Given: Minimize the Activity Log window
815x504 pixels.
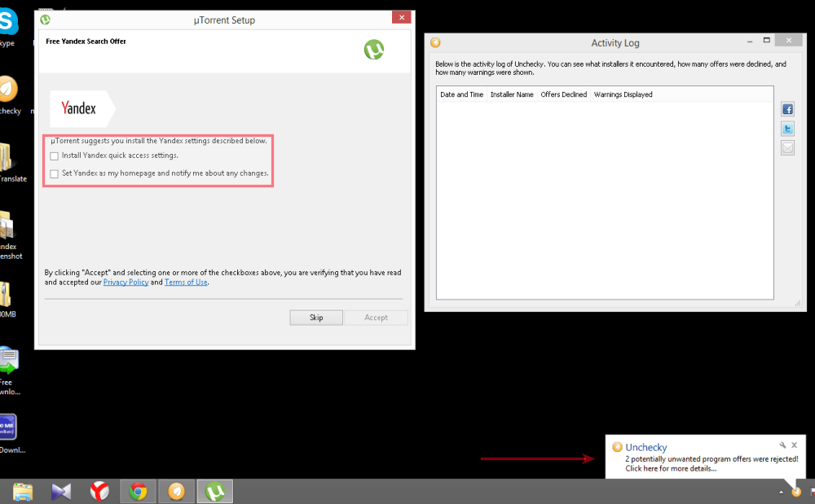Looking at the screenshot, I should [x=750, y=41].
